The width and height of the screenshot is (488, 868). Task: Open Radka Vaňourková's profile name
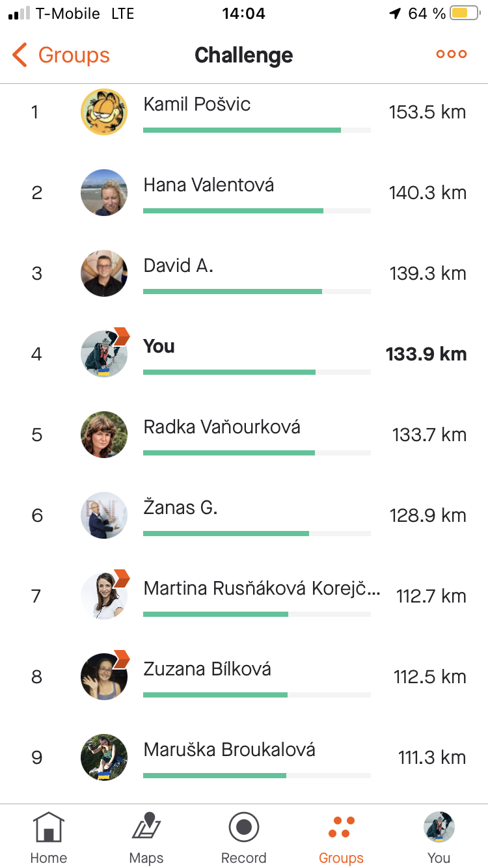[222, 427]
